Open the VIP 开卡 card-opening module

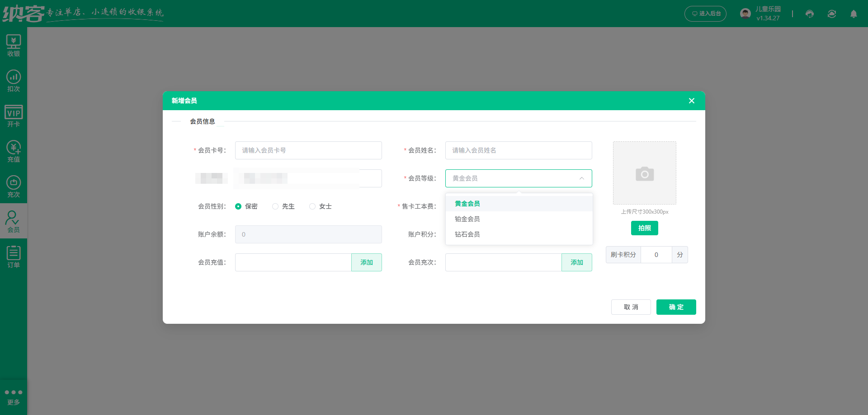click(14, 116)
